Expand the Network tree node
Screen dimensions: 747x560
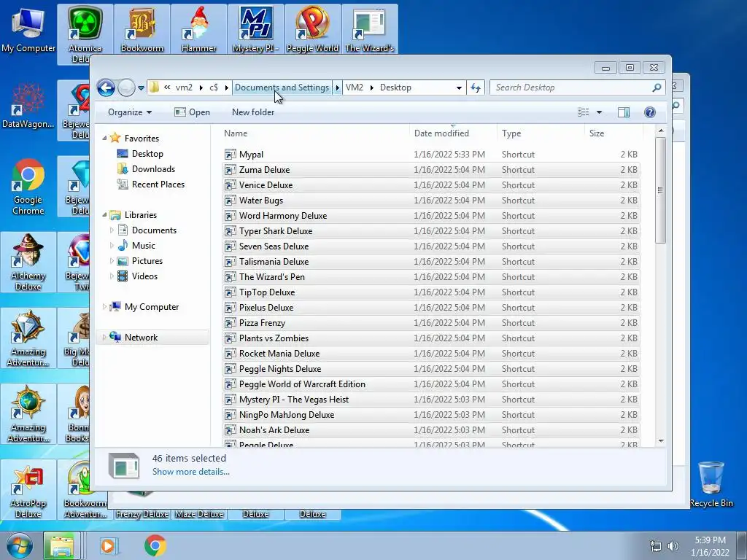click(105, 337)
